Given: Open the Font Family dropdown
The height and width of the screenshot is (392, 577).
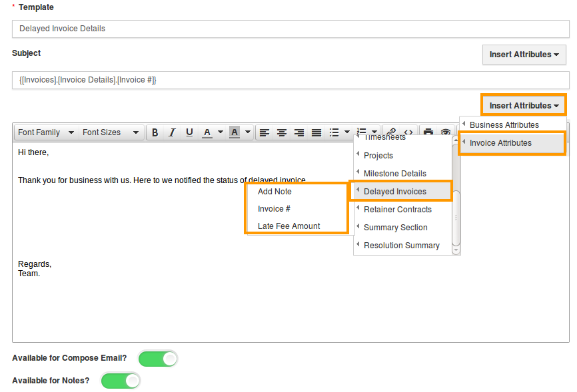Looking at the screenshot, I should [45, 132].
